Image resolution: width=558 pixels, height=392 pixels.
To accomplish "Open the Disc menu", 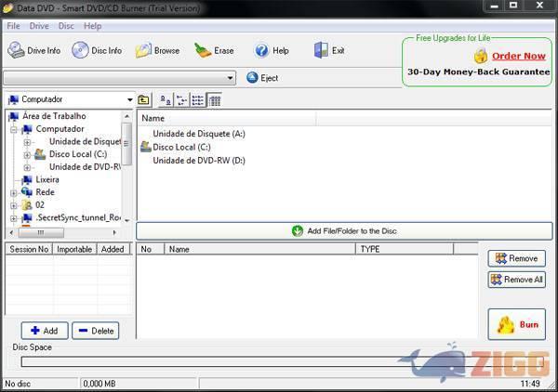I will (66, 26).
